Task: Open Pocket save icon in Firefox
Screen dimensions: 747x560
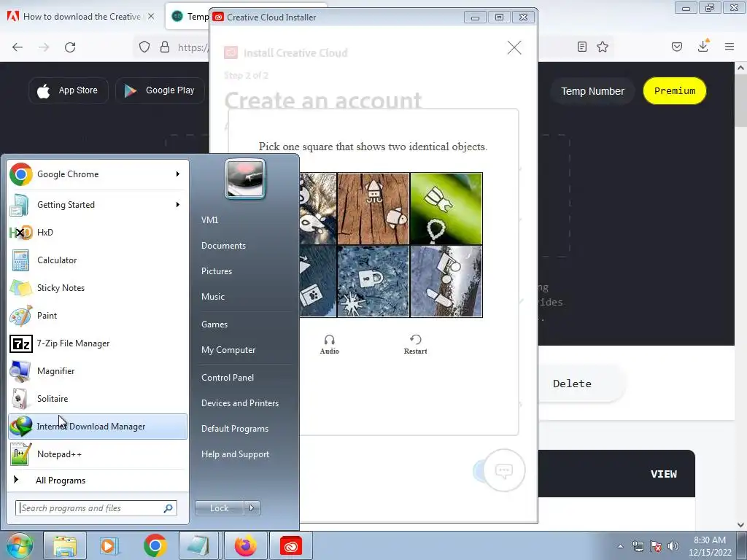Action: click(677, 47)
